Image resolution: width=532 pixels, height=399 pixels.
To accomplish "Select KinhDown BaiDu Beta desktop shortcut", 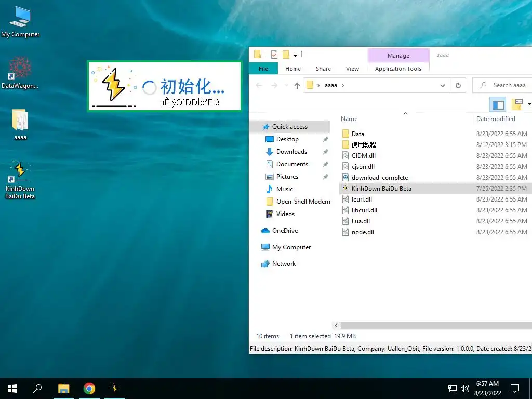I will pos(20,180).
